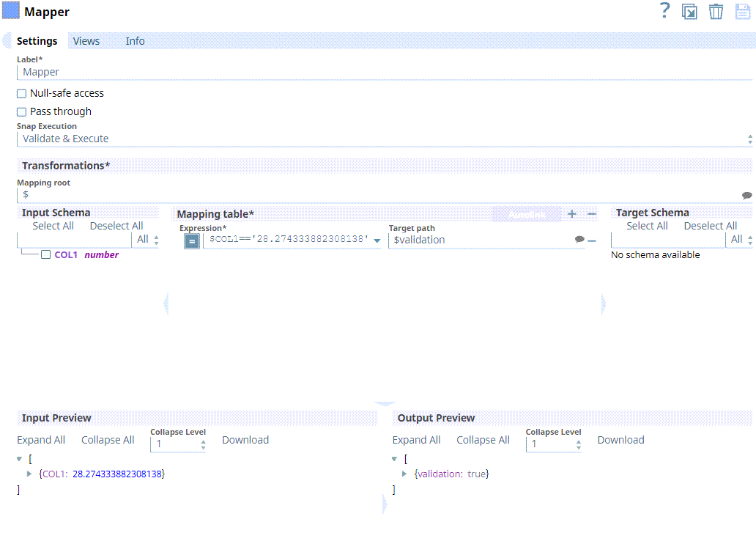Viewport: 756px width, 533px height.
Task: Adjust Output Preview Collapse Level stepper
Action: (x=578, y=444)
